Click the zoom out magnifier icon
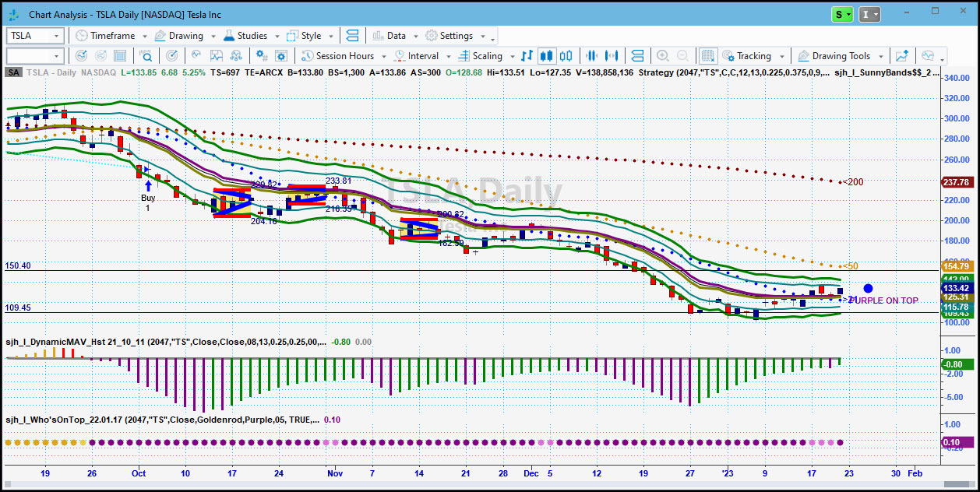The width and height of the screenshot is (980, 492). pos(683,56)
